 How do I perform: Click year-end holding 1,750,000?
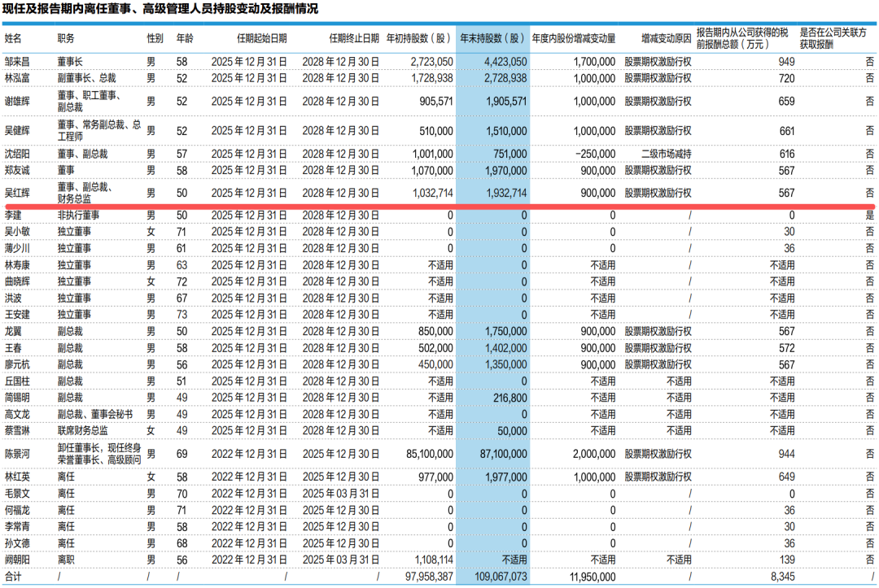505,332
